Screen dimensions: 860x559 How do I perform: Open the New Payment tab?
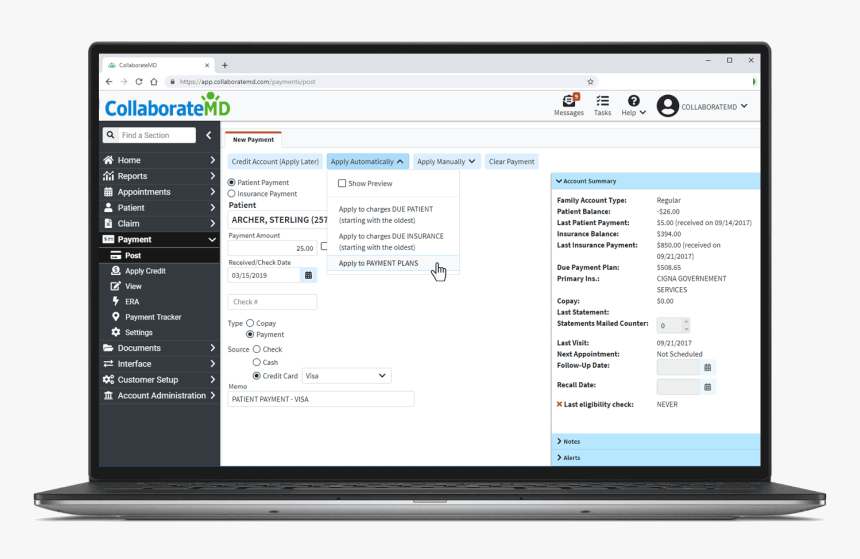(253, 139)
